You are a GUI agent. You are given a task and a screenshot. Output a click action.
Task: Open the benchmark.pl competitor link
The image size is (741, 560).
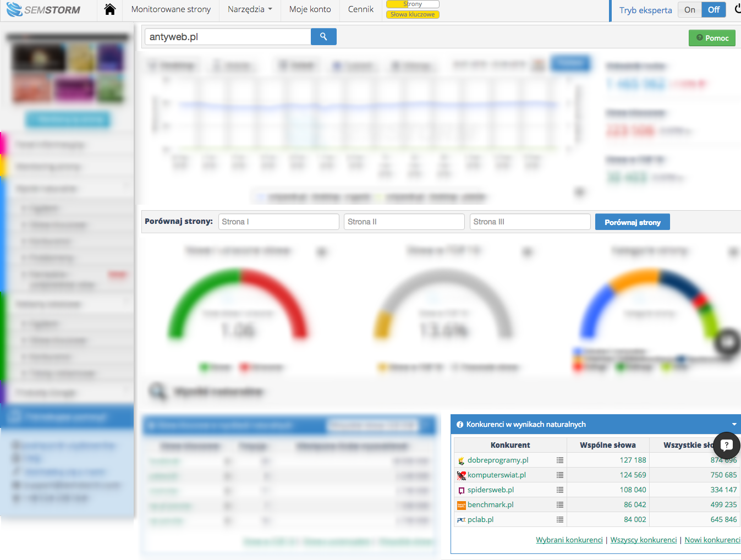(x=491, y=504)
